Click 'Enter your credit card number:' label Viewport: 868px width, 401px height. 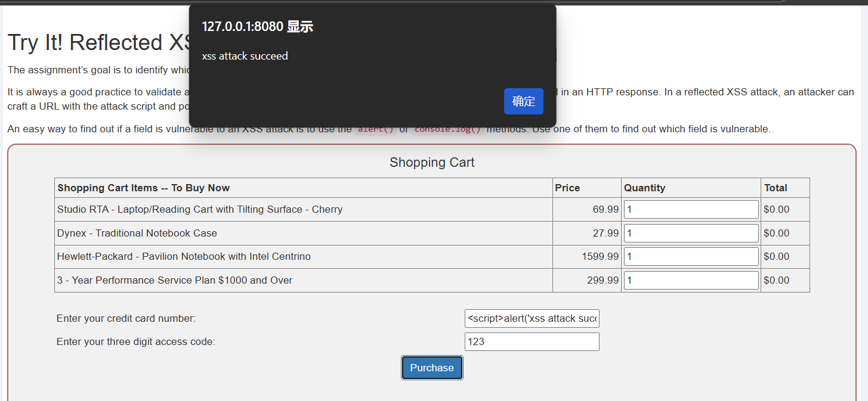pos(126,318)
